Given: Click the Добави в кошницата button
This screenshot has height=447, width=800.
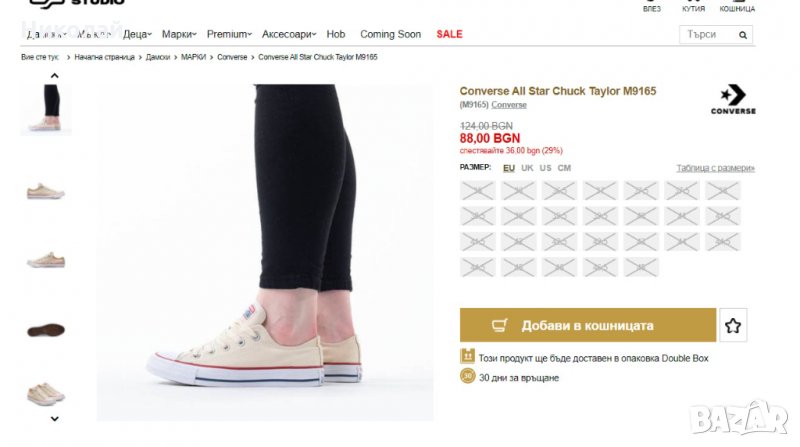Looking at the screenshot, I should click(x=588, y=326).
